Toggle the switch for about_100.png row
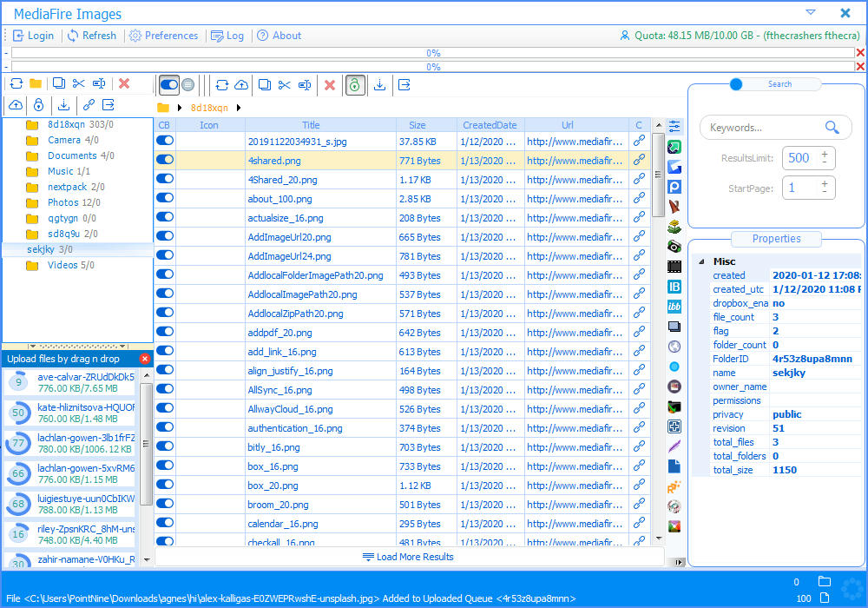Viewport: 868px width, 608px height. click(165, 198)
